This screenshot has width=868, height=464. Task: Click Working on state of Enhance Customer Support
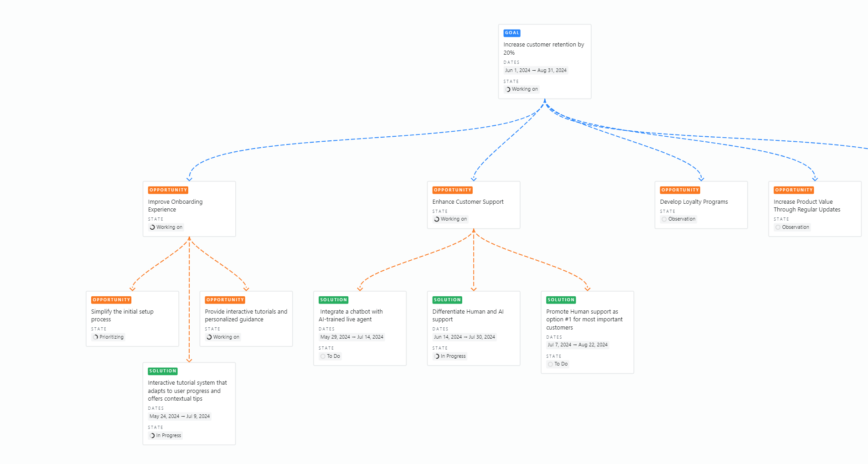(x=450, y=219)
